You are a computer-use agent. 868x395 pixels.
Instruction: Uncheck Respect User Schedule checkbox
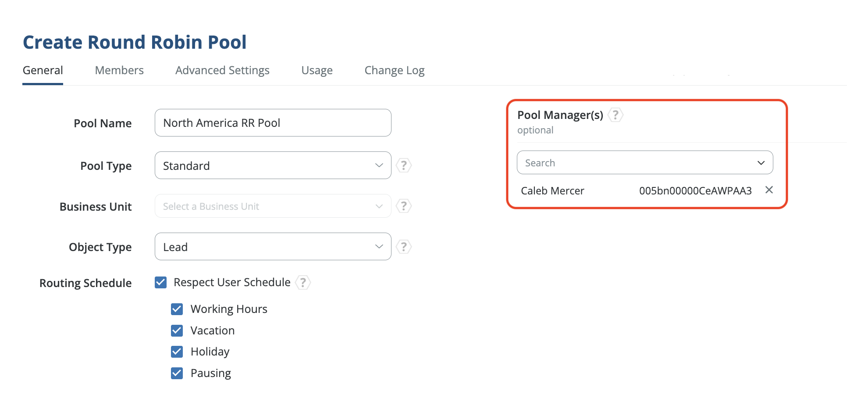click(161, 282)
